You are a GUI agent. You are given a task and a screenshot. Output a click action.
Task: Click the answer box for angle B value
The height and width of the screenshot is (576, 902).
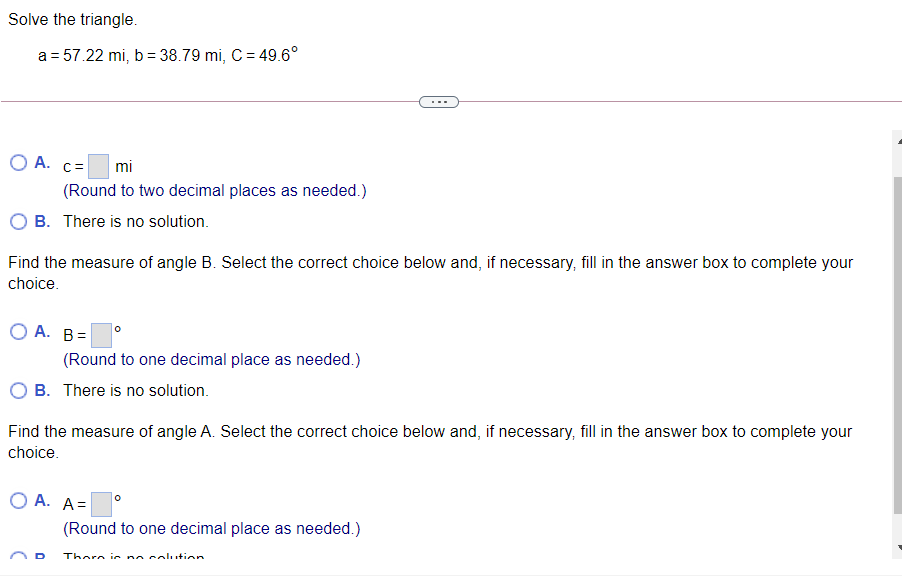point(99,334)
